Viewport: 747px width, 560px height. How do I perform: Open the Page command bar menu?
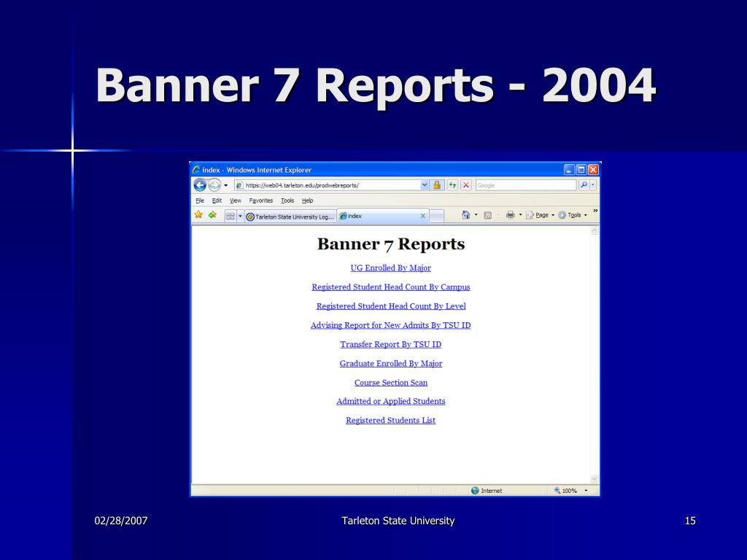541,215
